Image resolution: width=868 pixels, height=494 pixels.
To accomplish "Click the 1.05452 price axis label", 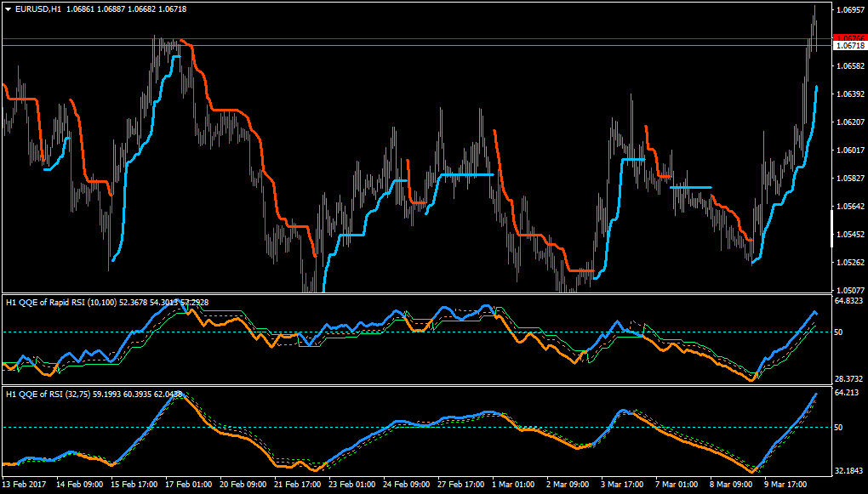I will point(851,235).
